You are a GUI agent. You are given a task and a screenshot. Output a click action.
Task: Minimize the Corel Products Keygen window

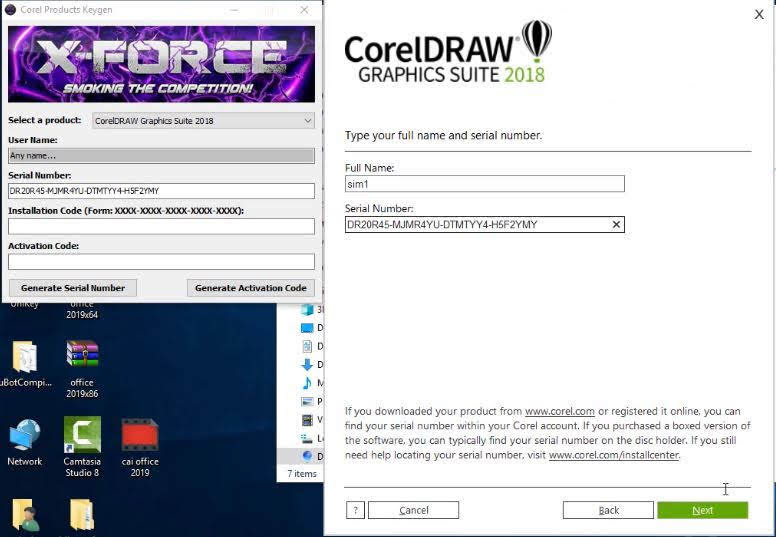click(234, 10)
